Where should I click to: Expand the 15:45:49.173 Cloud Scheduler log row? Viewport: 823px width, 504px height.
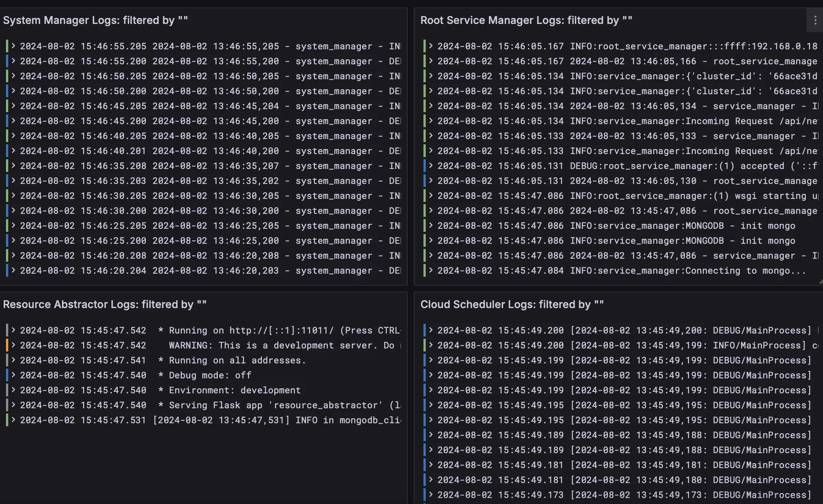click(x=431, y=495)
